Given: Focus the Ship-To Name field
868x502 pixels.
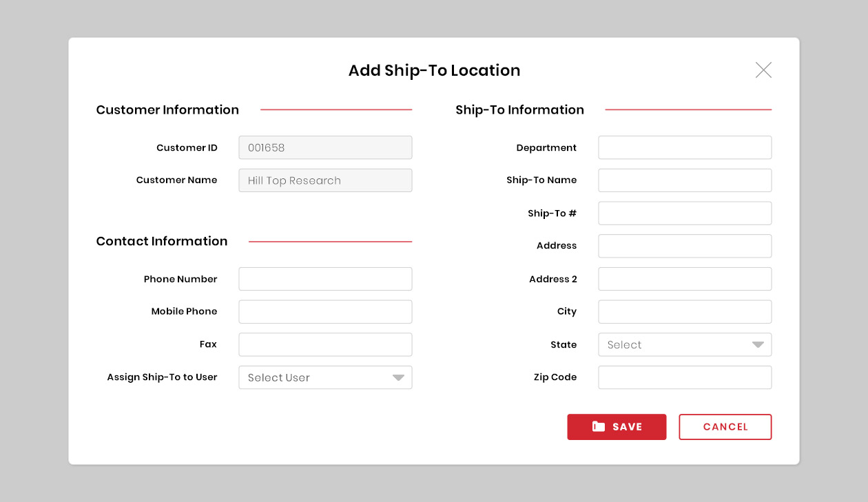Looking at the screenshot, I should 685,180.
